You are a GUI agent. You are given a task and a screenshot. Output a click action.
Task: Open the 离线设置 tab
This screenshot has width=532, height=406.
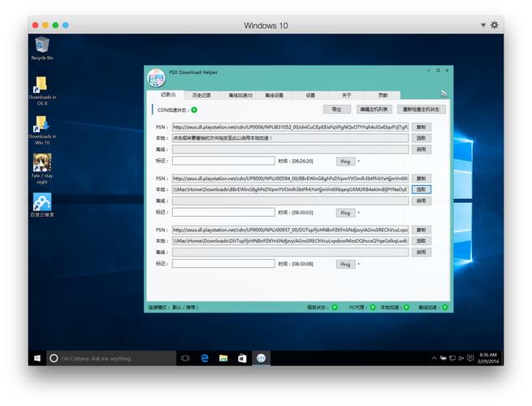(275, 95)
